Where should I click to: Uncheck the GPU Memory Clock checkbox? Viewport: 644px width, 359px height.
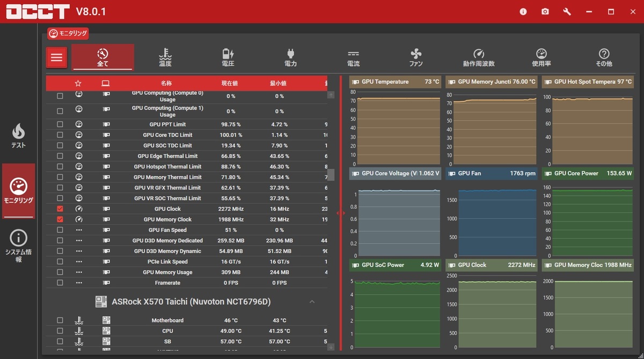click(60, 219)
